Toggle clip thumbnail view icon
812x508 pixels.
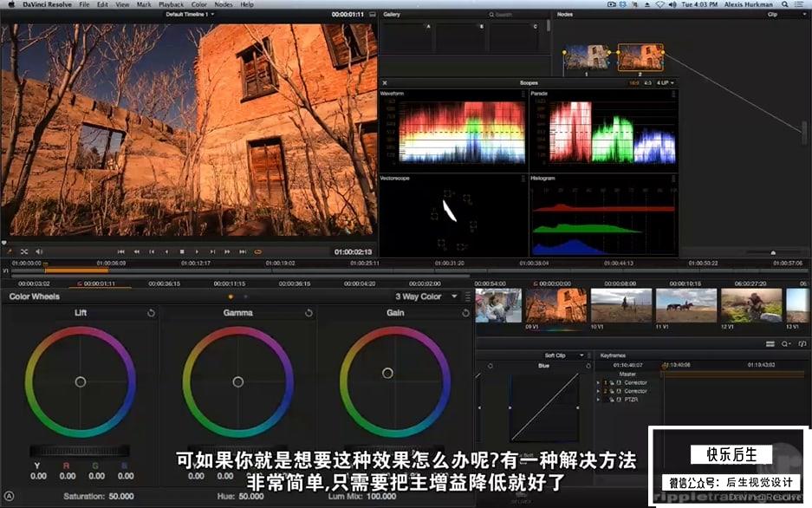[770, 344]
